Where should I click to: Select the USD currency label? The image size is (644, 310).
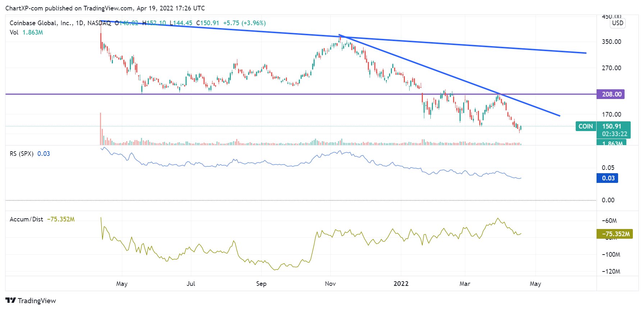(x=618, y=23)
